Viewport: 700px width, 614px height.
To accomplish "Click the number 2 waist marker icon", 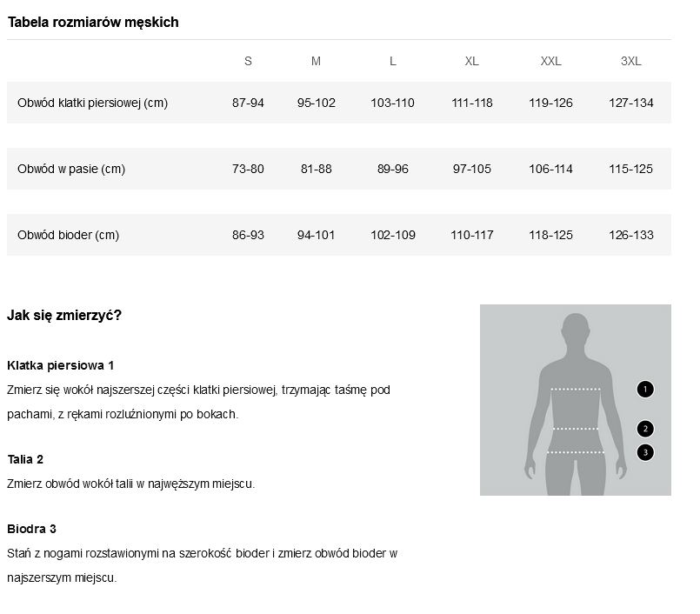I will (x=644, y=428).
